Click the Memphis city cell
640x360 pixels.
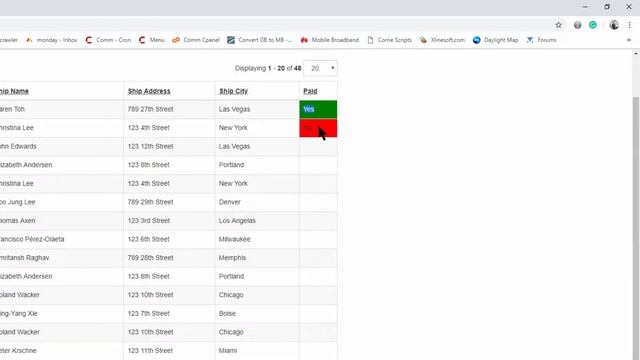click(x=257, y=258)
